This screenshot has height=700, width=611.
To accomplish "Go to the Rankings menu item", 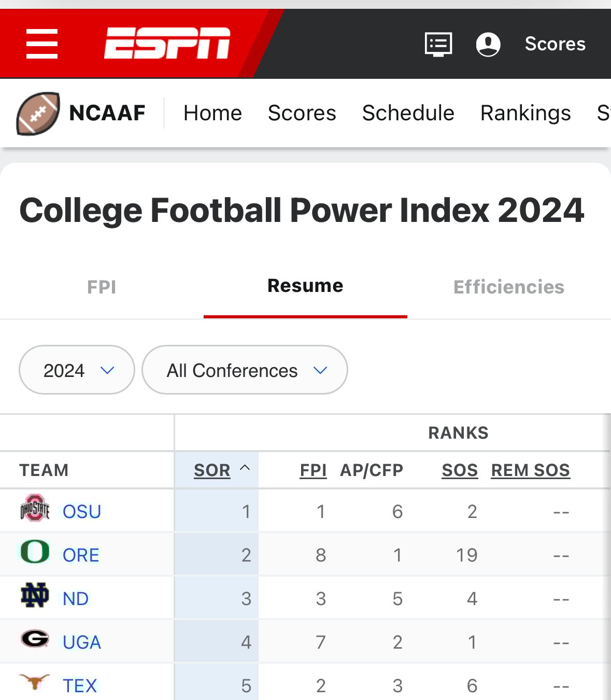I will (525, 113).
